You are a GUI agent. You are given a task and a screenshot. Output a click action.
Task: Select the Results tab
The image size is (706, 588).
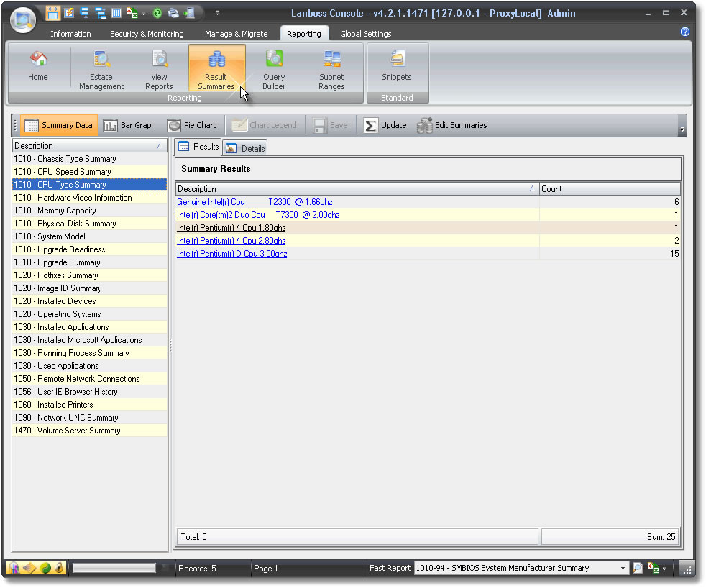[198, 147]
